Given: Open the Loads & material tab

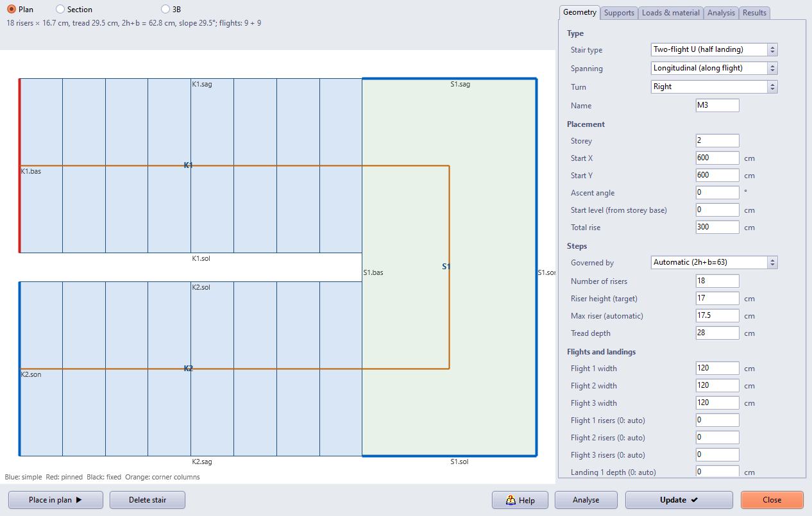Looking at the screenshot, I should point(671,13).
